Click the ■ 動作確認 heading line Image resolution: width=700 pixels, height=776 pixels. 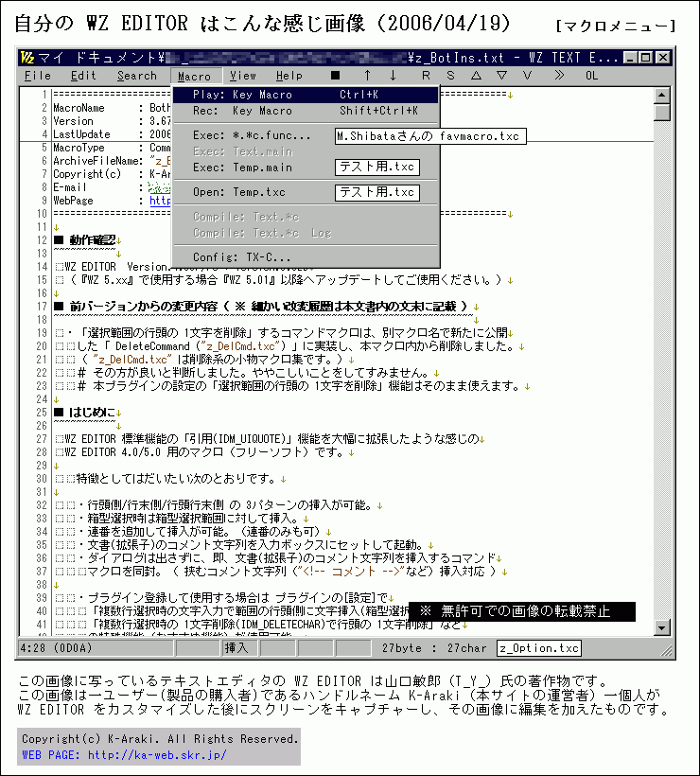pos(85,240)
